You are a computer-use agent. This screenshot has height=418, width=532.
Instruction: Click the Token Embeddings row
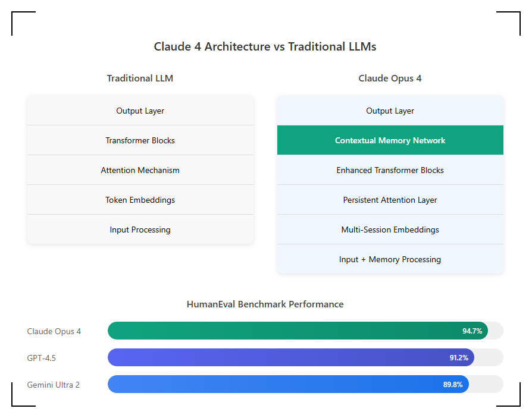pyautogui.click(x=140, y=200)
